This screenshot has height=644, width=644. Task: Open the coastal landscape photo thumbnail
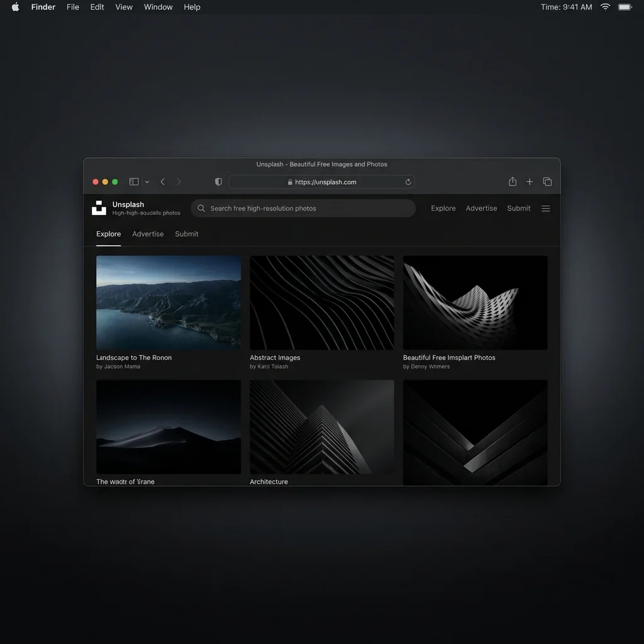169,303
